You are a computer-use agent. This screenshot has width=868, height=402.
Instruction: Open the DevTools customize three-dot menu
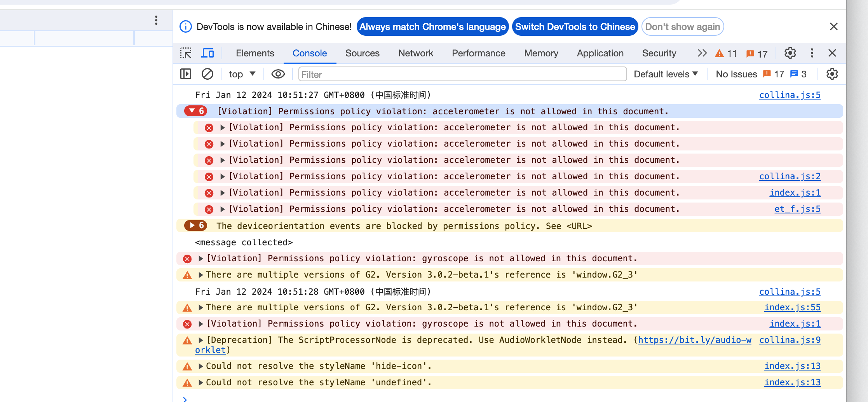point(812,53)
